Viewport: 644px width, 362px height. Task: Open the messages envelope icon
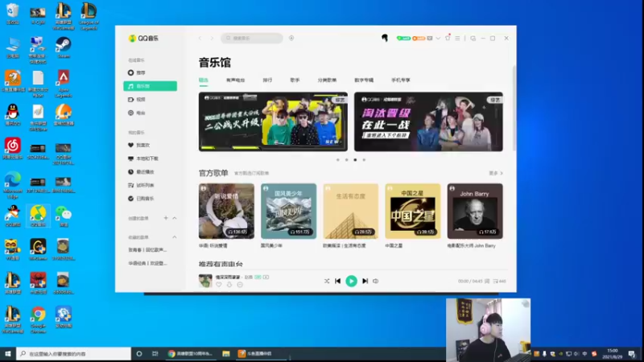point(430,38)
